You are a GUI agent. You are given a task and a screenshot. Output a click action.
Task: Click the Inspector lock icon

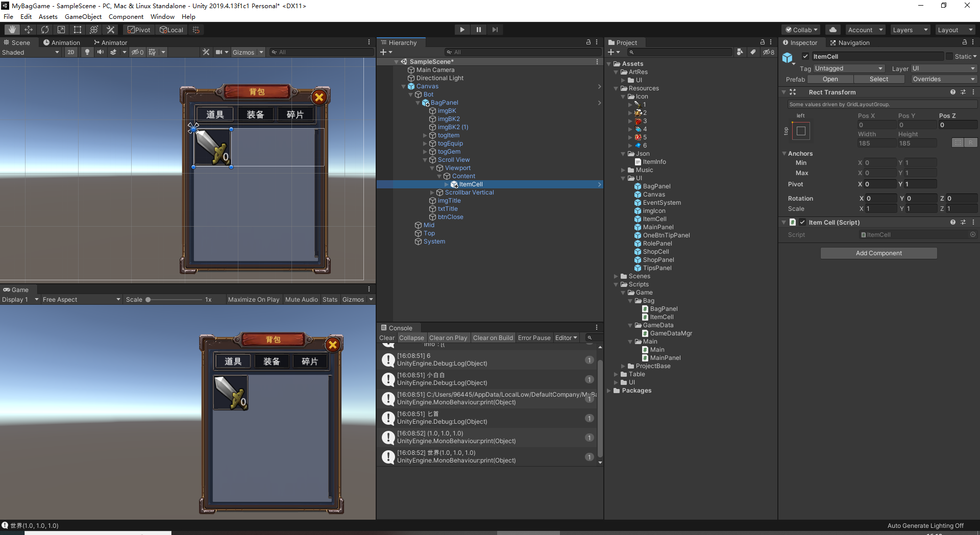tap(965, 42)
